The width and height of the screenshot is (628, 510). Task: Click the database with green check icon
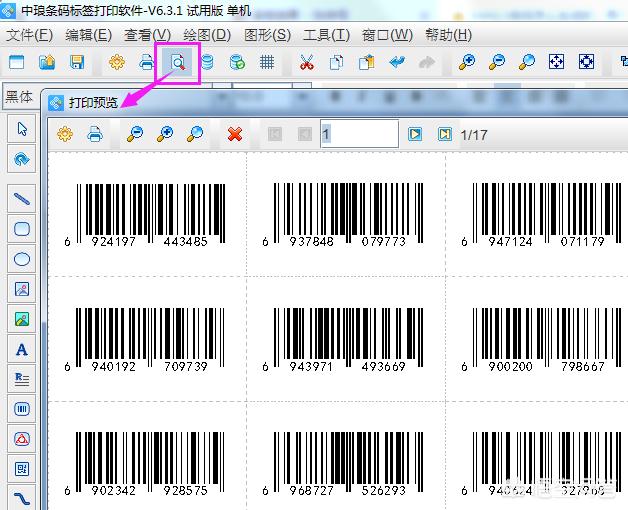click(237, 62)
